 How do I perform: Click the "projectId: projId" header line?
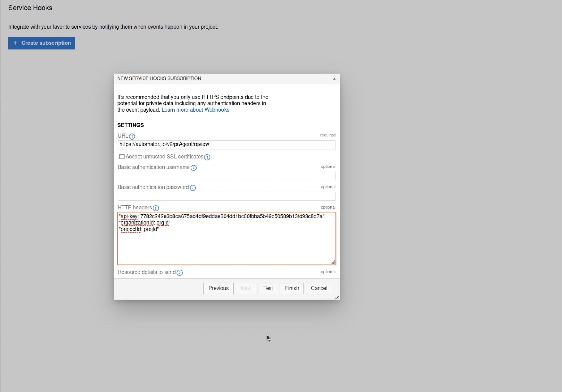tap(139, 229)
